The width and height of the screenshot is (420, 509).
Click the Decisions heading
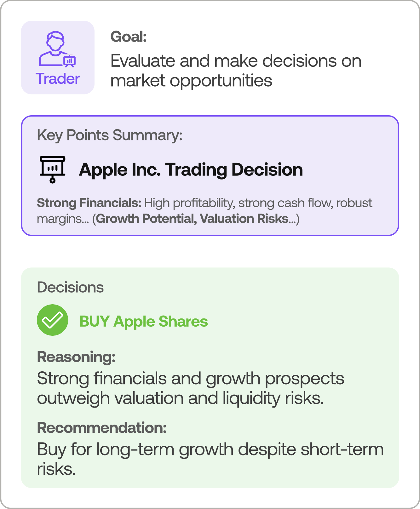pyautogui.click(x=70, y=287)
